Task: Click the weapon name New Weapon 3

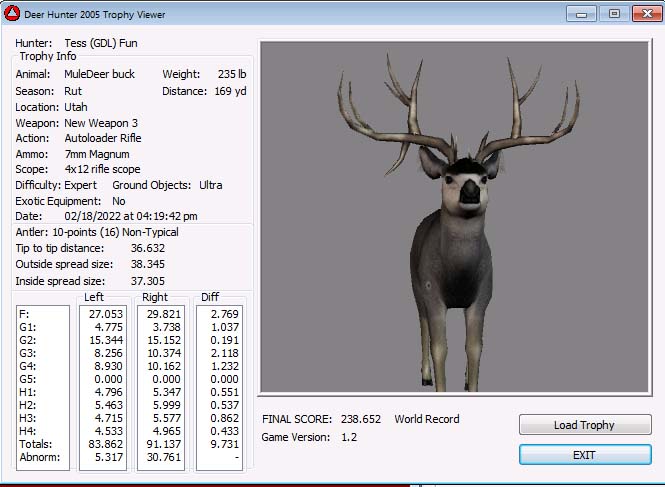Action: [x=102, y=123]
